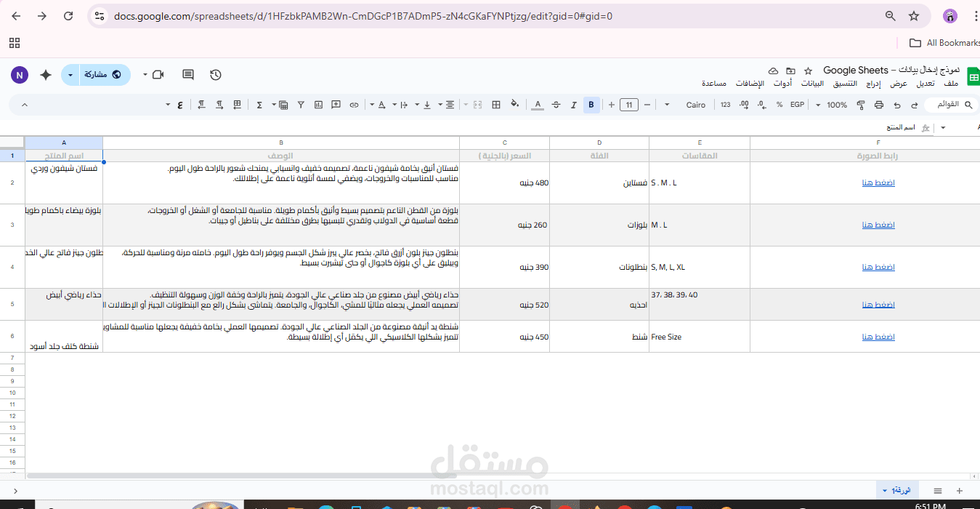Viewport: 980px width, 509px height.
Task: Click the insert chart icon
Action: (x=318, y=105)
